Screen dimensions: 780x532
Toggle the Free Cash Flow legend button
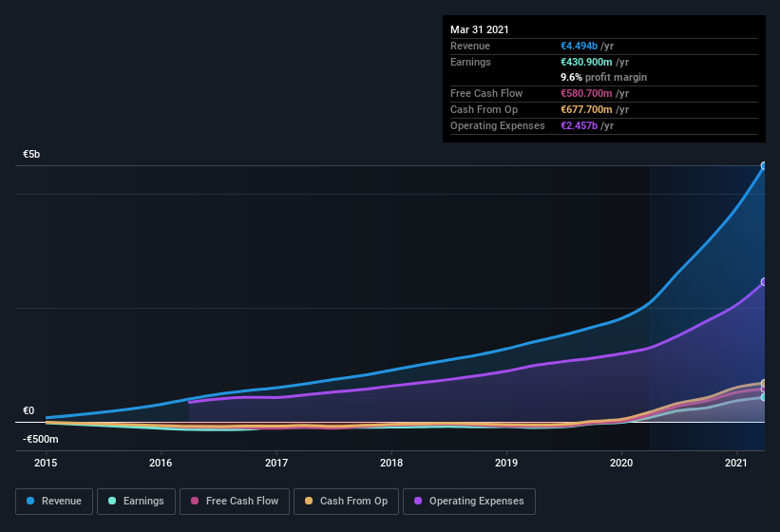click(x=235, y=502)
